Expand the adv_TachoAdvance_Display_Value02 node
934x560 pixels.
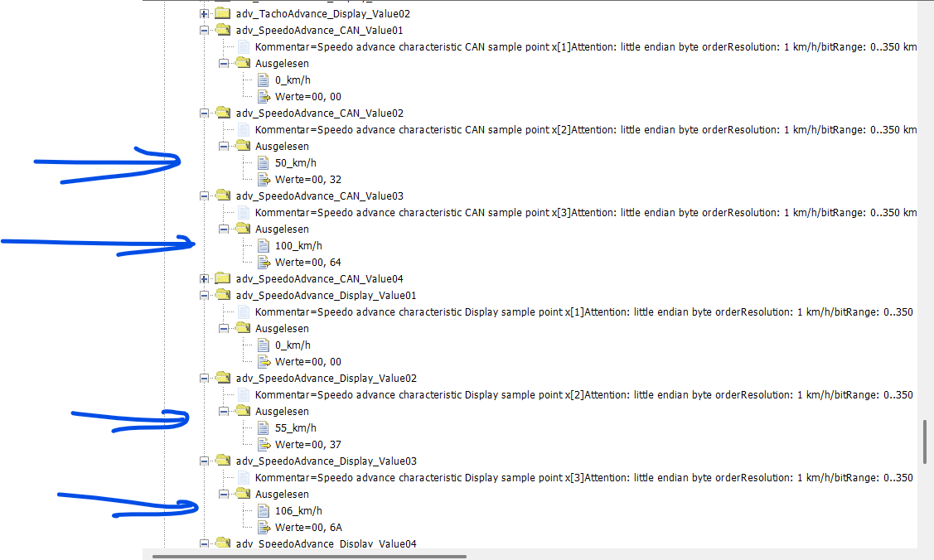(x=205, y=14)
